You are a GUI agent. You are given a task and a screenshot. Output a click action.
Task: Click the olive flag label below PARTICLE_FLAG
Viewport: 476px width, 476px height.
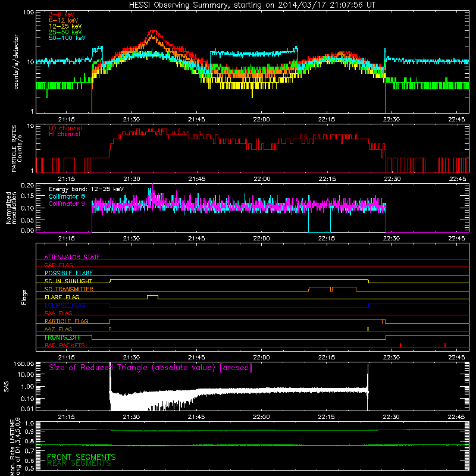tap(58, 329)
